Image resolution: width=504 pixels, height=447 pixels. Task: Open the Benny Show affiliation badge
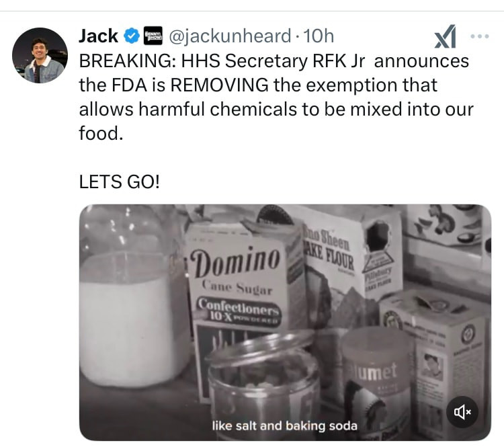pyautogui.click(x=153, y=36)
